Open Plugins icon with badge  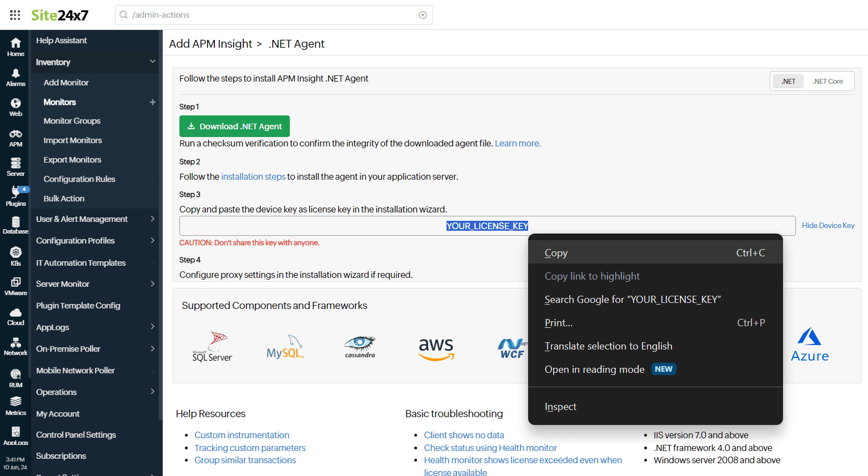click(x=16, y=196)
